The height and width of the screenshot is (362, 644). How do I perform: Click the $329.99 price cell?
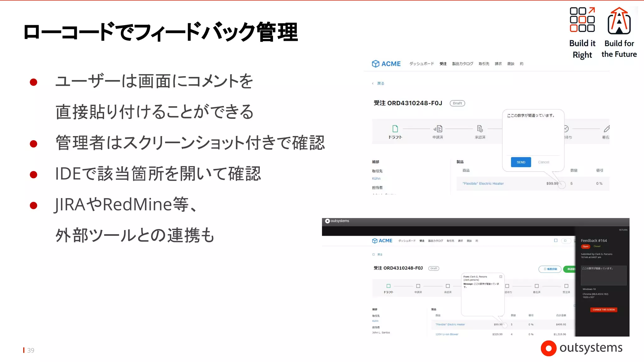497,334
